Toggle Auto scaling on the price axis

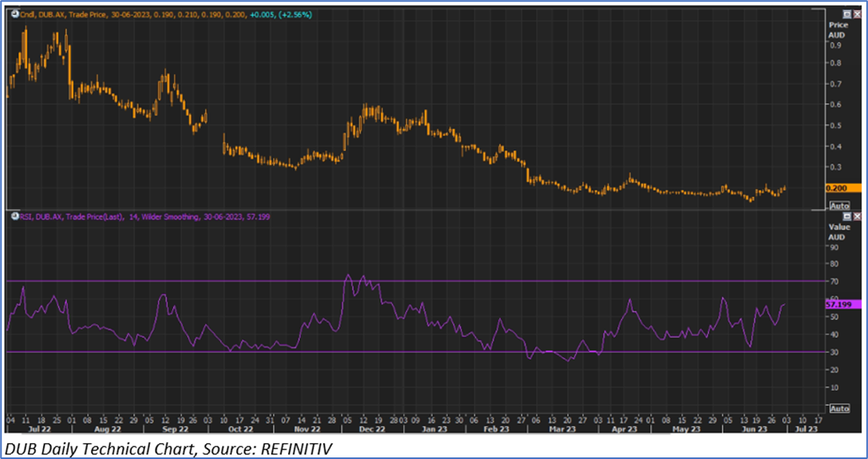tap(839, 206)
